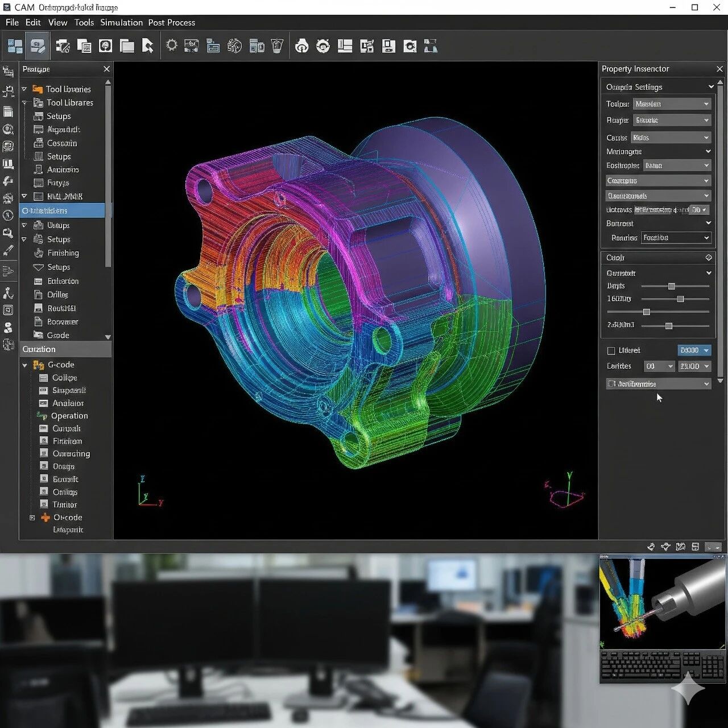Click the first slider handle under Corolr section
This screenshot has width=728, height=728.
point(672,286)
